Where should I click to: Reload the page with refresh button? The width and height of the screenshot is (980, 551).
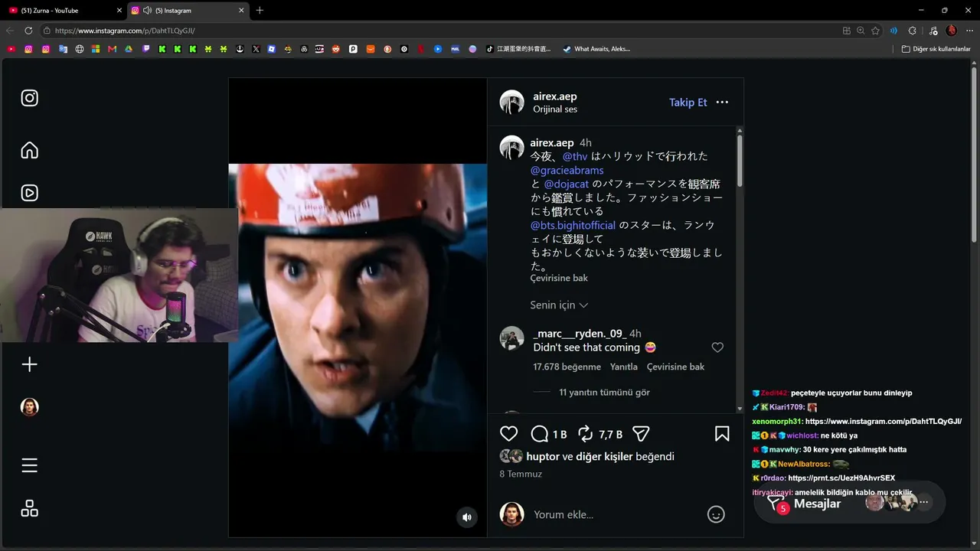click(x=28, y=31)
